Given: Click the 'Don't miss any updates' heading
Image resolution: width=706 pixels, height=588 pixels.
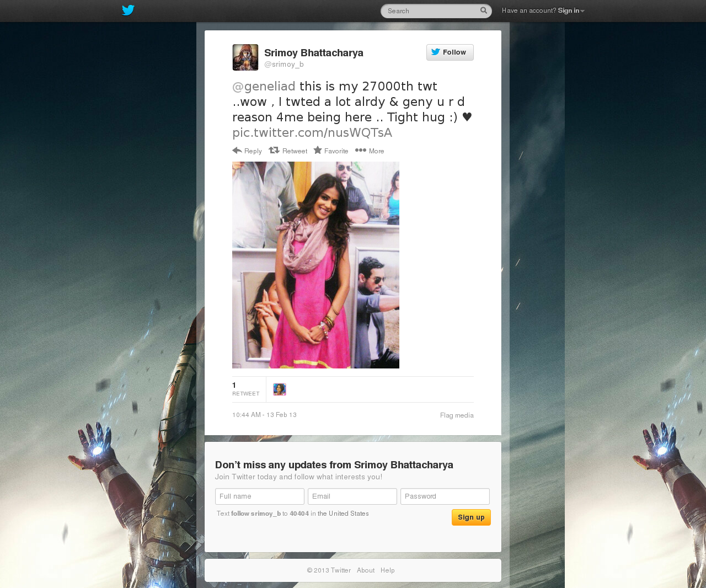Looking at the screenshot, I should click(334, 465).
